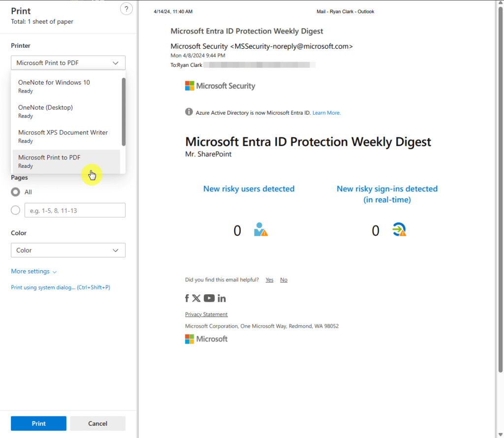Click the Learn More link
The width and height of the screenshot is (504, 438).
pos(327,113)
